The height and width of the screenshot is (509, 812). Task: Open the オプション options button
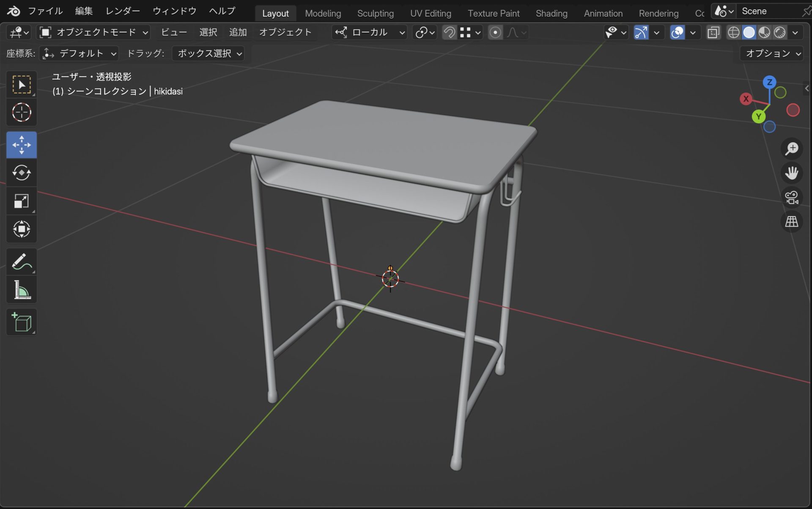[x=772, y=54]
